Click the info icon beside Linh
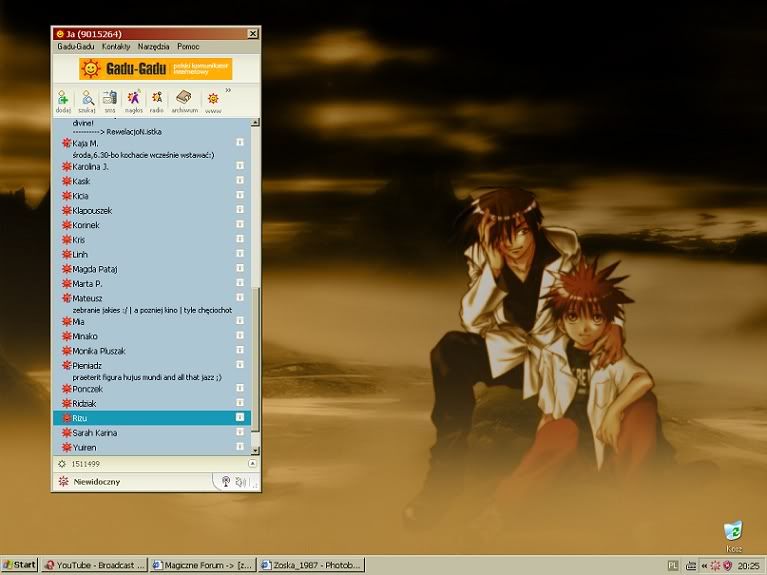Image resolution: width=767 pixels, height=575 pixels. pyautogui.click(x=240, y=253)
